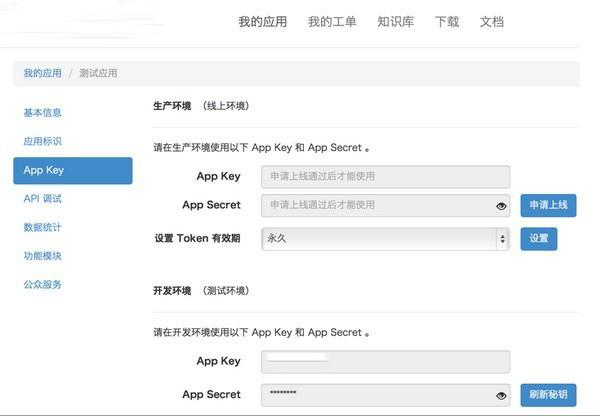Reveal development App Secret with eye icon
The width and height of the screenshot is (600, 416).
[501, 395]
